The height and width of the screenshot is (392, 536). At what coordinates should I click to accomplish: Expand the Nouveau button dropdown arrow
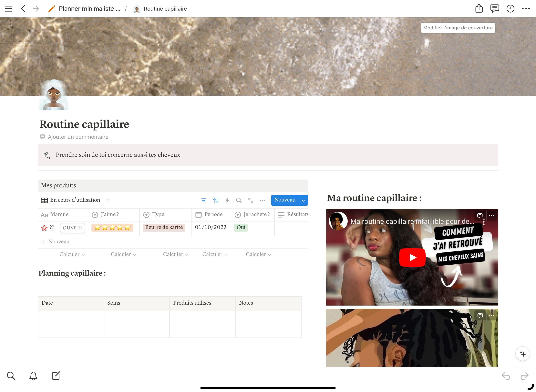[303, 200]
